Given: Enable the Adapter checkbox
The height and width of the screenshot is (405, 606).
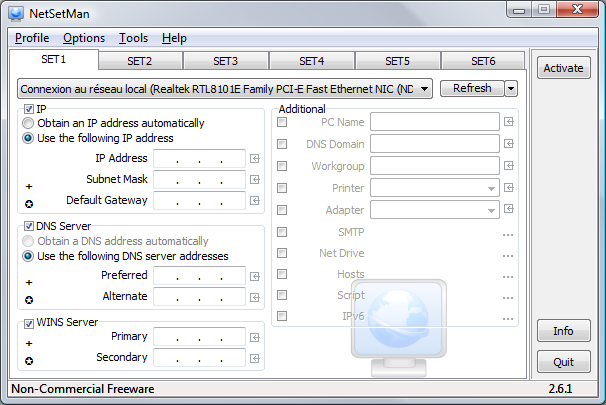Looking at the screenshot, I should (x=282, y=210).
